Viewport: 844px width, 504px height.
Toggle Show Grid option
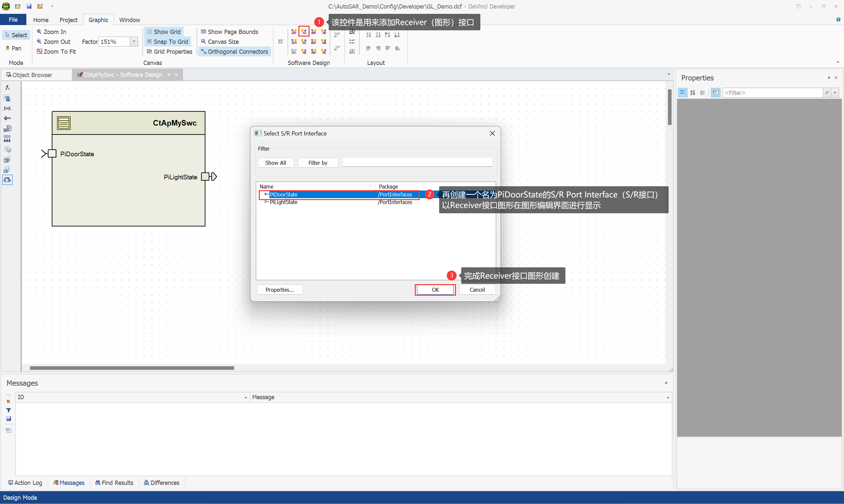click(x=164, y=32)
